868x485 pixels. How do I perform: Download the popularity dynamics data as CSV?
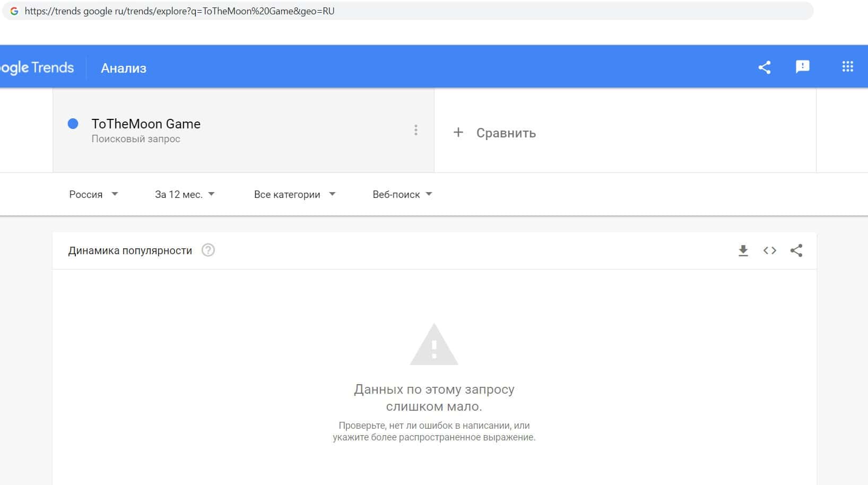click(x=743, y=250)
